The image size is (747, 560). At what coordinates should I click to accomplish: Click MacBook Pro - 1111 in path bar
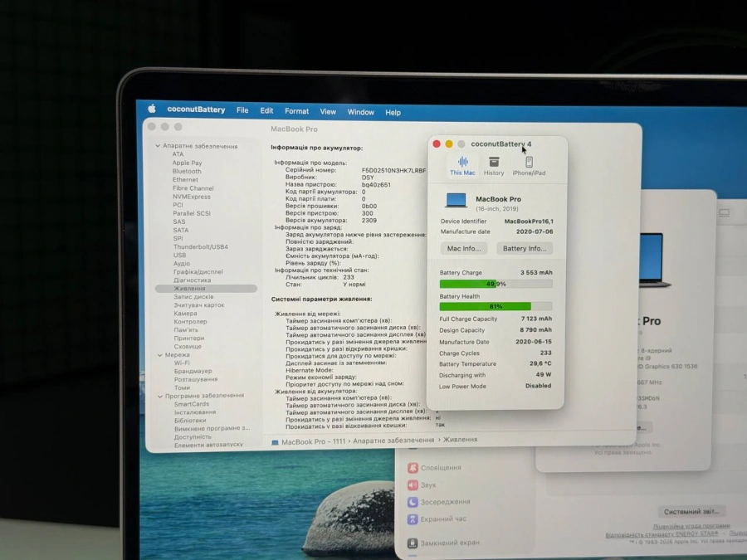click(x=308, y=442)
